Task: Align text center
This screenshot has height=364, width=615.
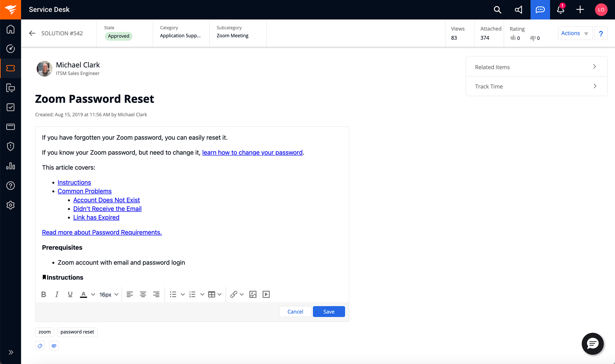Action: [143, 294]
